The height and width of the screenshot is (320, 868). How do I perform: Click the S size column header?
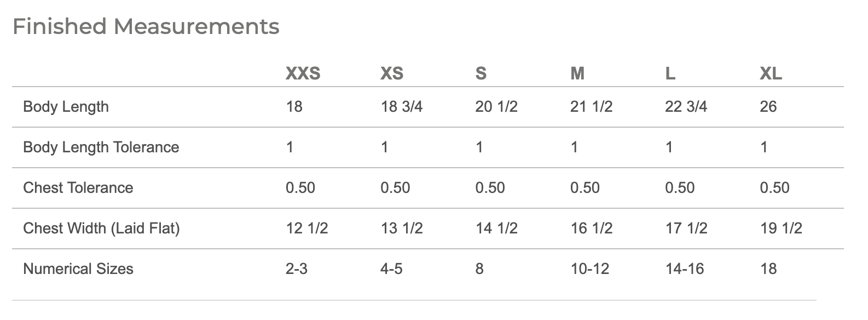481,73
